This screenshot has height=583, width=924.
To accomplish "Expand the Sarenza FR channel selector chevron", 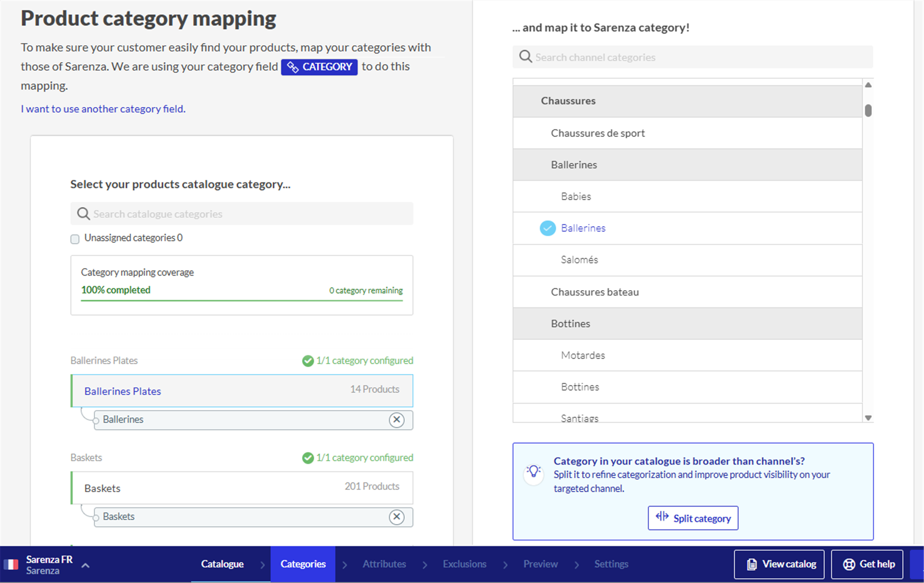I will click(86, 565).
